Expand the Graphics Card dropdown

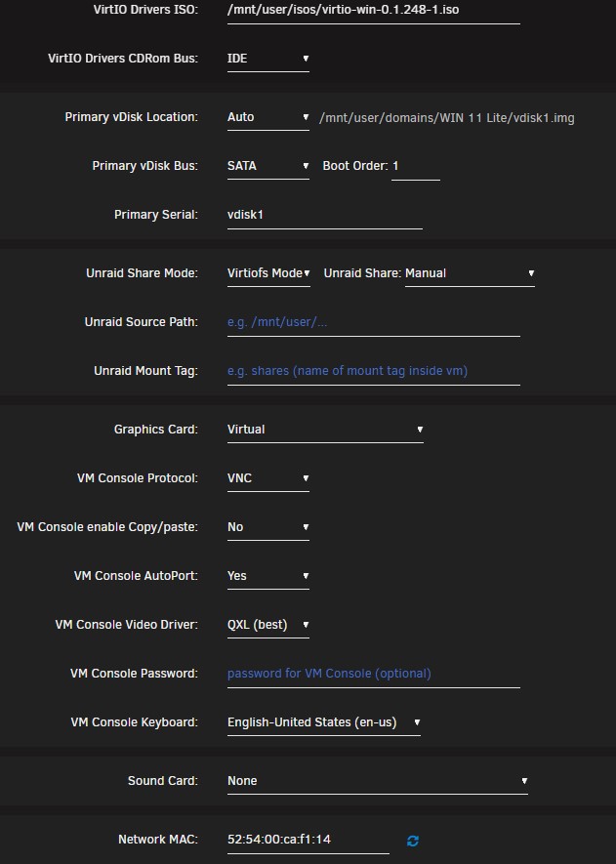[325, 430]
